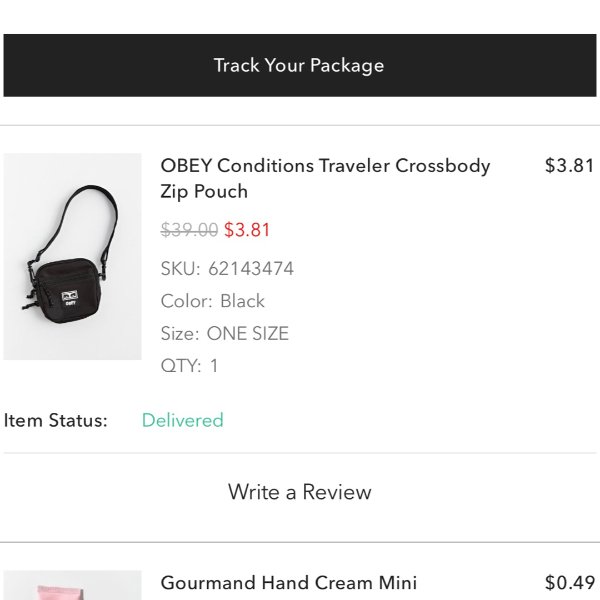Click the OBEY eyes logo patch on the bag

tap(70, 297)
